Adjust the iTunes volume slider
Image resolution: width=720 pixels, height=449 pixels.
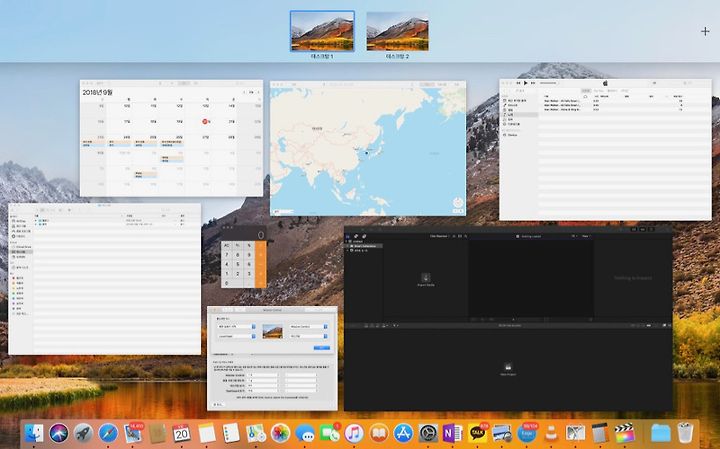548,83
